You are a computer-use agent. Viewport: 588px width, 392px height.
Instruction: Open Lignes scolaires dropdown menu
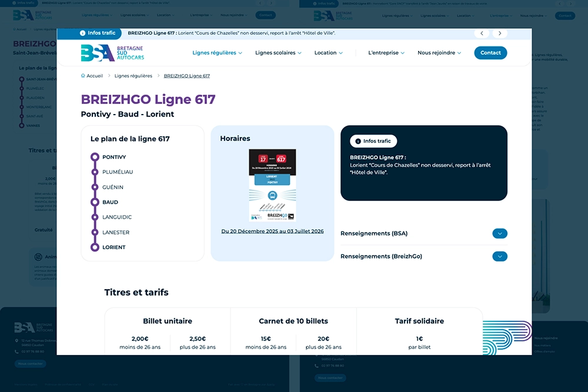(278, 53)
